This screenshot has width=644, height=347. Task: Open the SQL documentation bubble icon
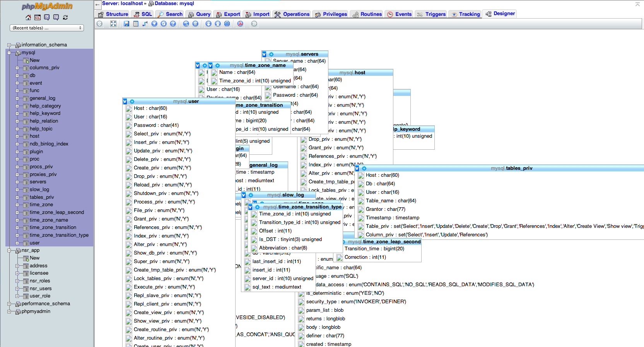(56, 17)
